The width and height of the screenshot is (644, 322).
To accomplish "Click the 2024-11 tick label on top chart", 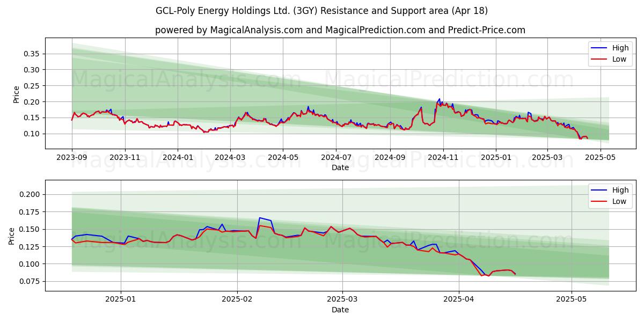I will coord(443,157).
